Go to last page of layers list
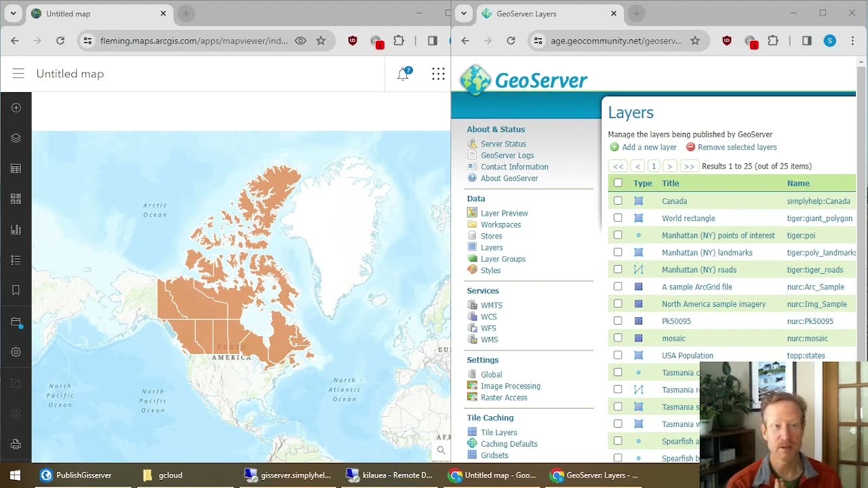868x488 pixels. tap(689, 166)
